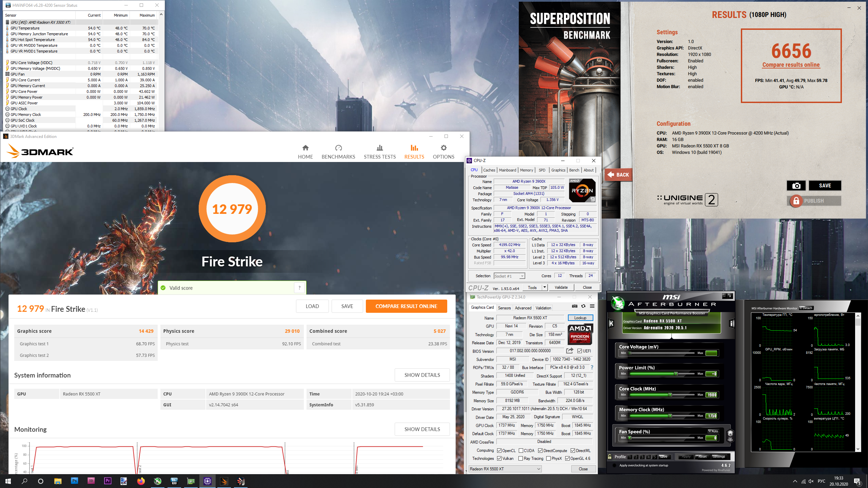868x488 pixels.
Task: Select Afterburner profile slot 1
Action: [630, 456]
